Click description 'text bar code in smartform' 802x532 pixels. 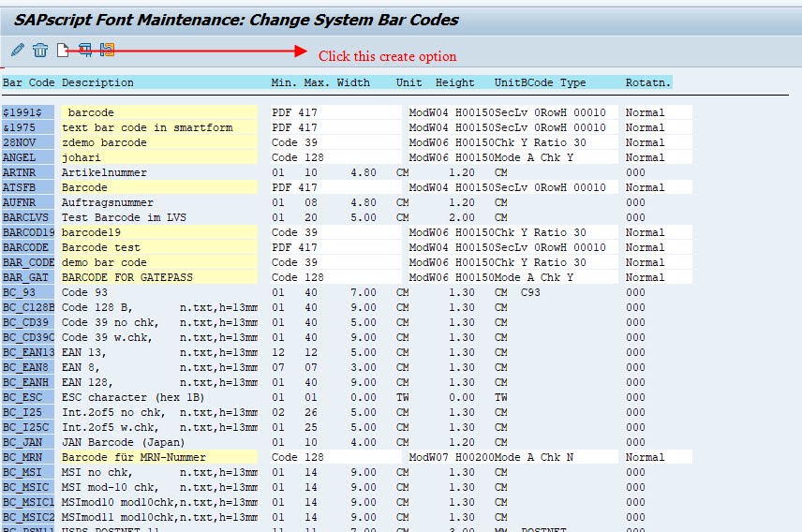point(159,127)
